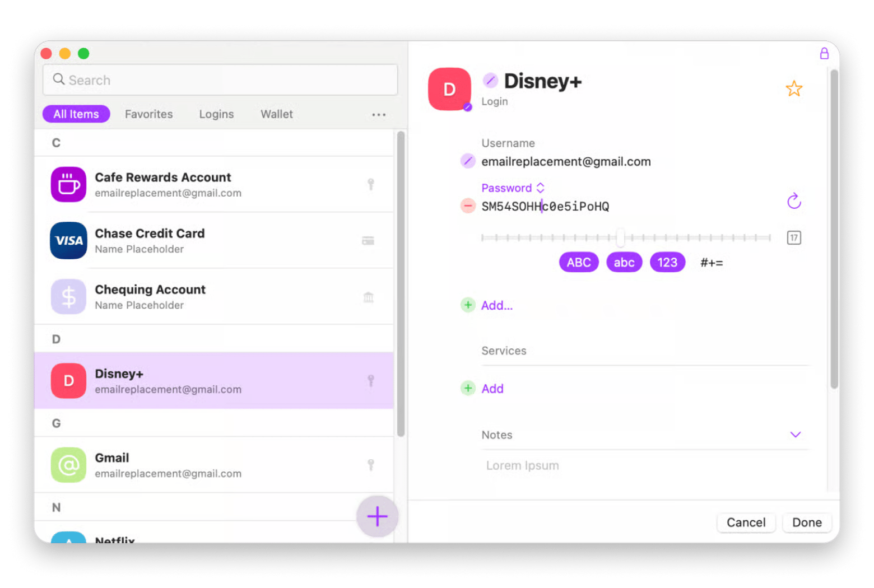Click the Disney+ red D icon in details
Image resolution: width=874 pixels, height=588 pixels.
pos(449,89)
